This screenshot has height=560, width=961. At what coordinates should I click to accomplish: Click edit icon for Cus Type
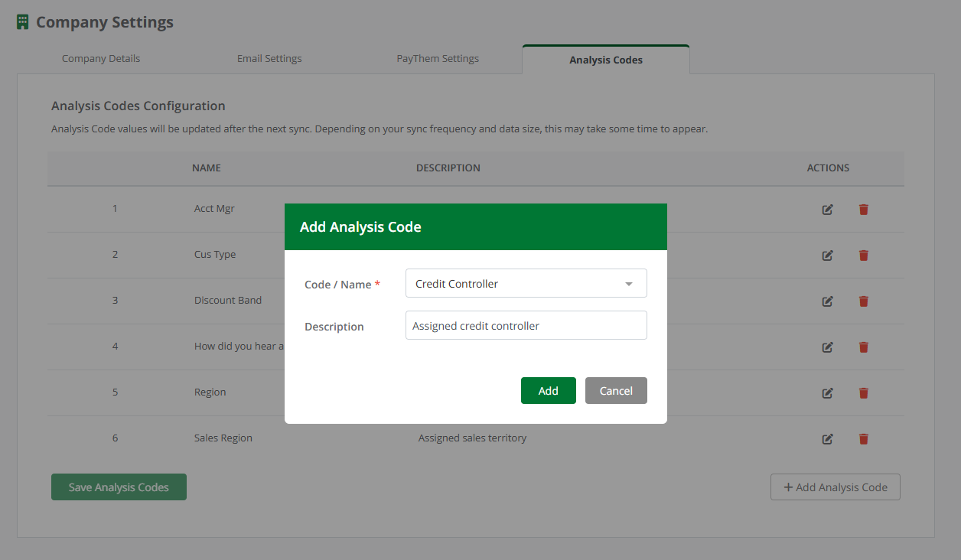pyautogui.click(x=827, y=256)
